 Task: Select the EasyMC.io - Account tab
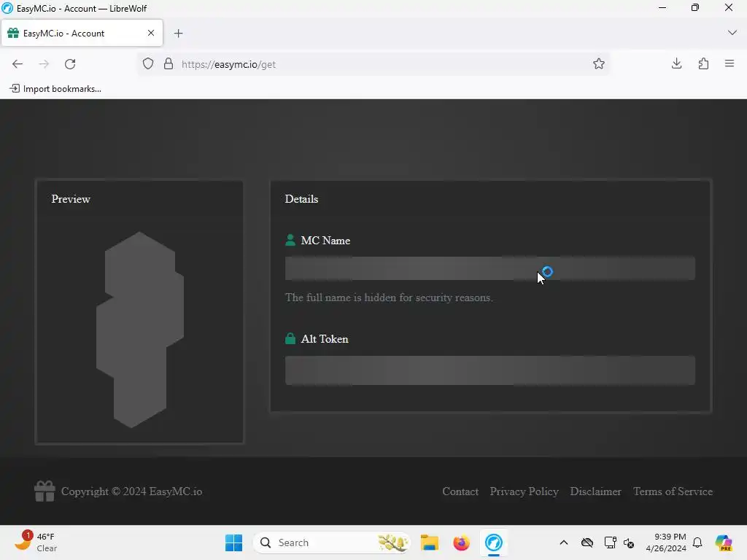click(82, 34)
